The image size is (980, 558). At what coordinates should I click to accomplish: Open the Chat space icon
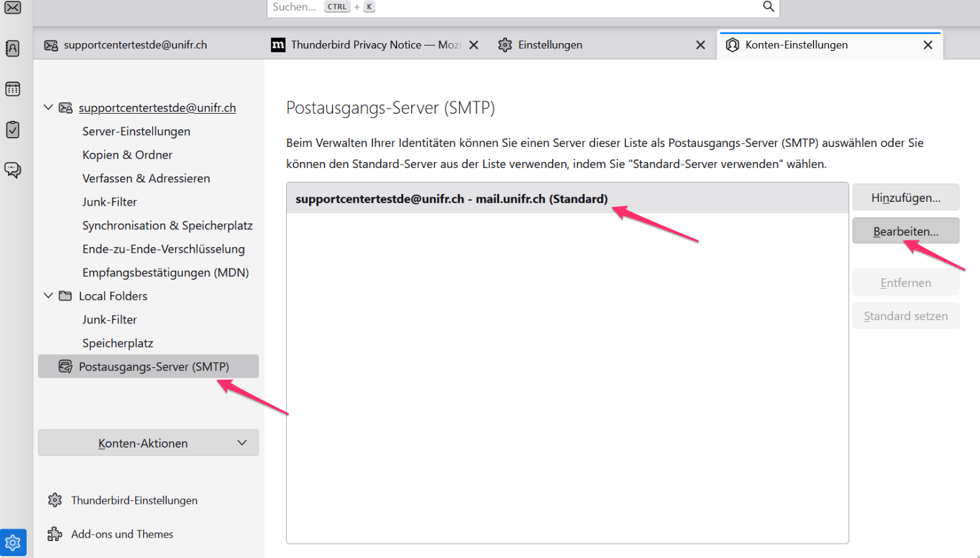[x=12, y=170]
